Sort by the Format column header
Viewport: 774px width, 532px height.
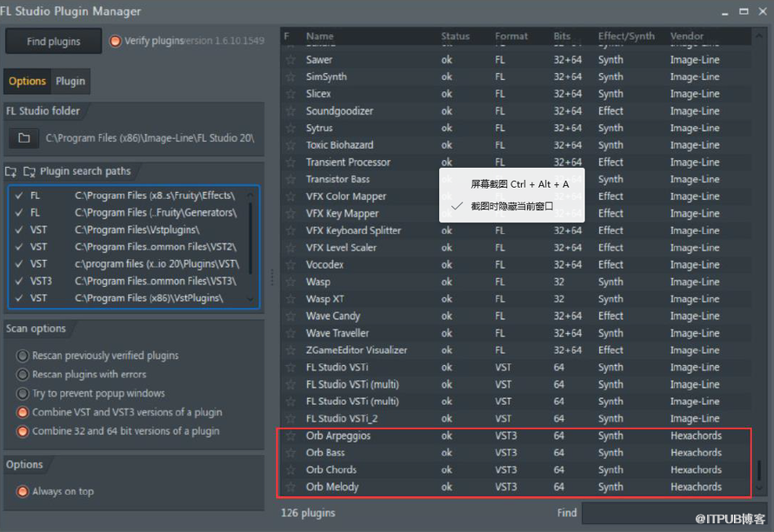click(510, 36)
